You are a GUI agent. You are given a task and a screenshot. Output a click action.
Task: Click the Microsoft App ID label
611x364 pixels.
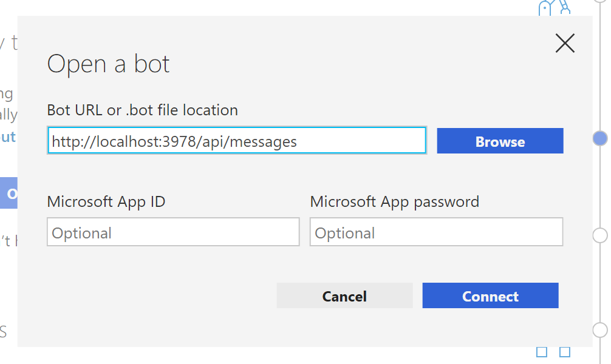pos(106,201)
